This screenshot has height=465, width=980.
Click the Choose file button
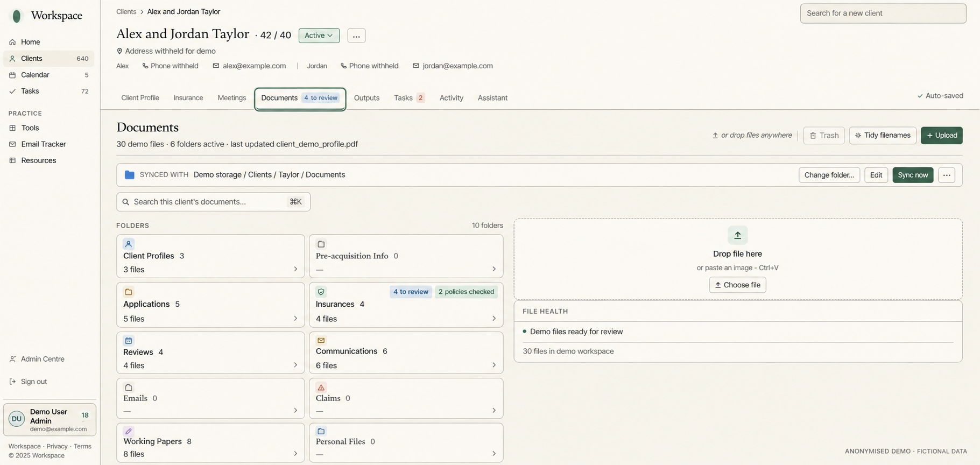click(x=738, y=285)
